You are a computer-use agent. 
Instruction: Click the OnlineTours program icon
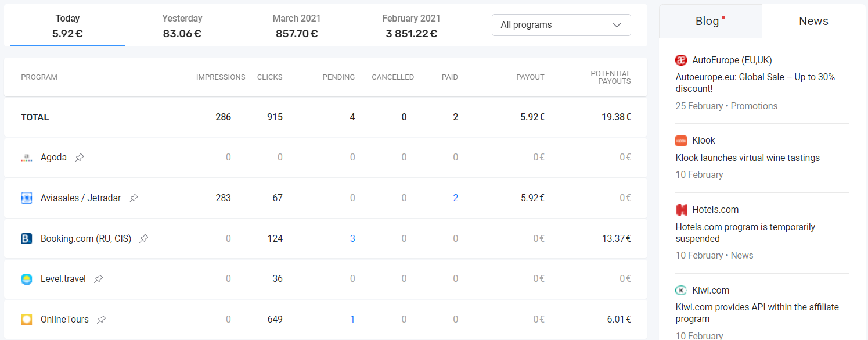tap(26, 319)
